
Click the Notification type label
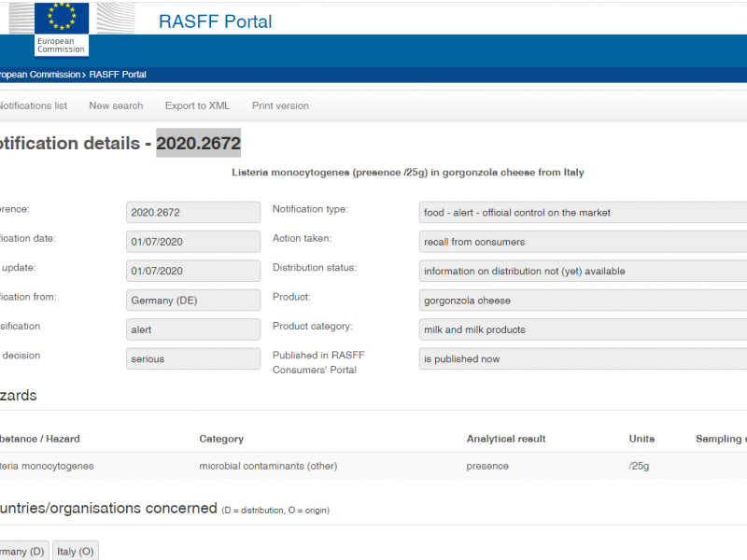(x=310, y=209)
